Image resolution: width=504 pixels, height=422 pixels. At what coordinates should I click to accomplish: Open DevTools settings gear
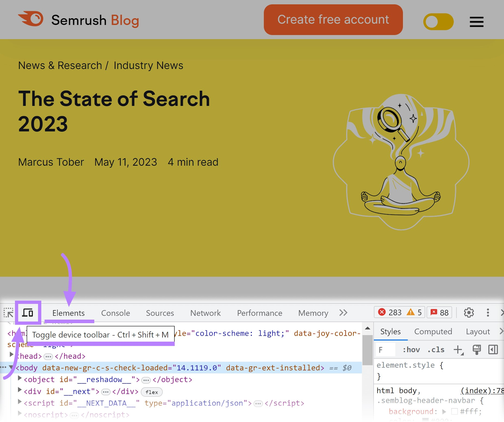point(469,313)
